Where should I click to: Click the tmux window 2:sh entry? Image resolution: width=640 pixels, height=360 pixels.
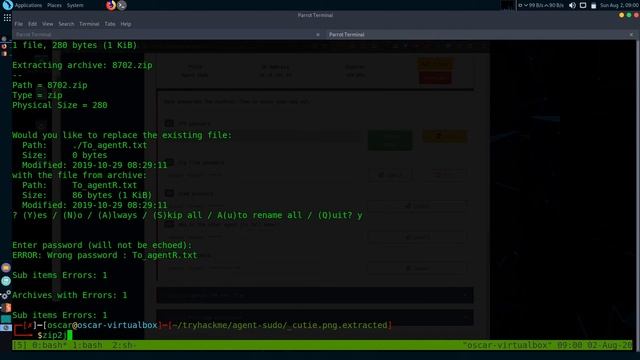point(124,345)
